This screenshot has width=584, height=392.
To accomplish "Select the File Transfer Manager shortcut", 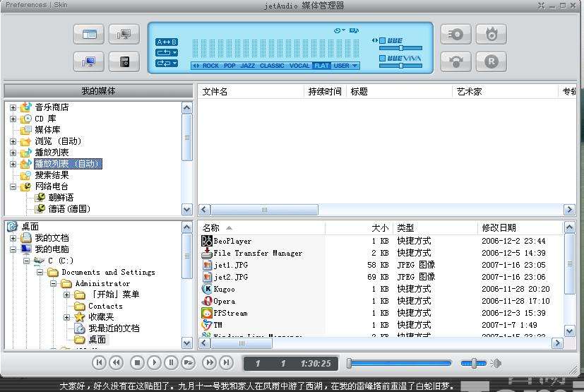I will (x=258, y=253).
